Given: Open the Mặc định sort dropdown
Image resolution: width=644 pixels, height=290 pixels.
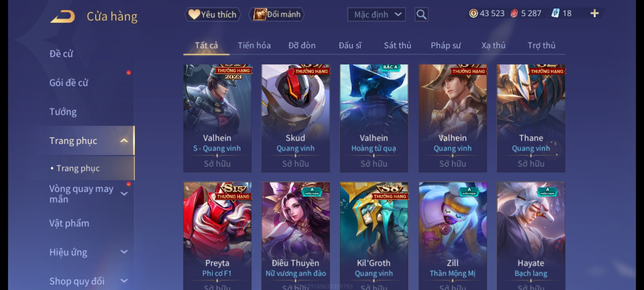Looking at the screenshot, I should (x=376, y=15).
